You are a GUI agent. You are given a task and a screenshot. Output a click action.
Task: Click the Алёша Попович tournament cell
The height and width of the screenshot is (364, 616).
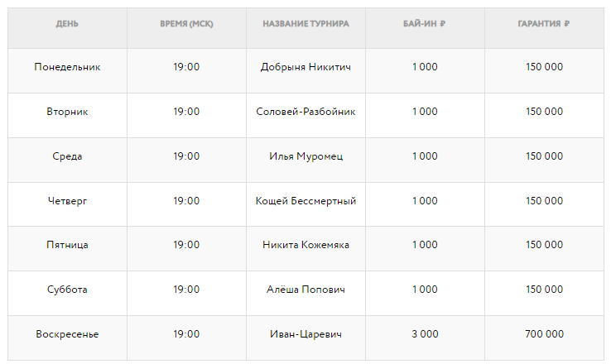pyautogui.click(x=306, y=290)
